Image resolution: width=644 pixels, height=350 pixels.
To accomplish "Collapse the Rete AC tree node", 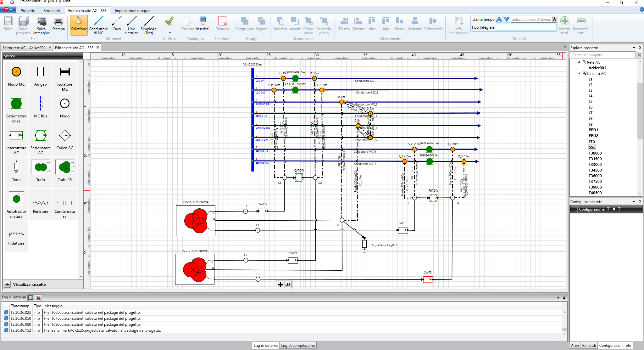I will (x=579, y=62).
